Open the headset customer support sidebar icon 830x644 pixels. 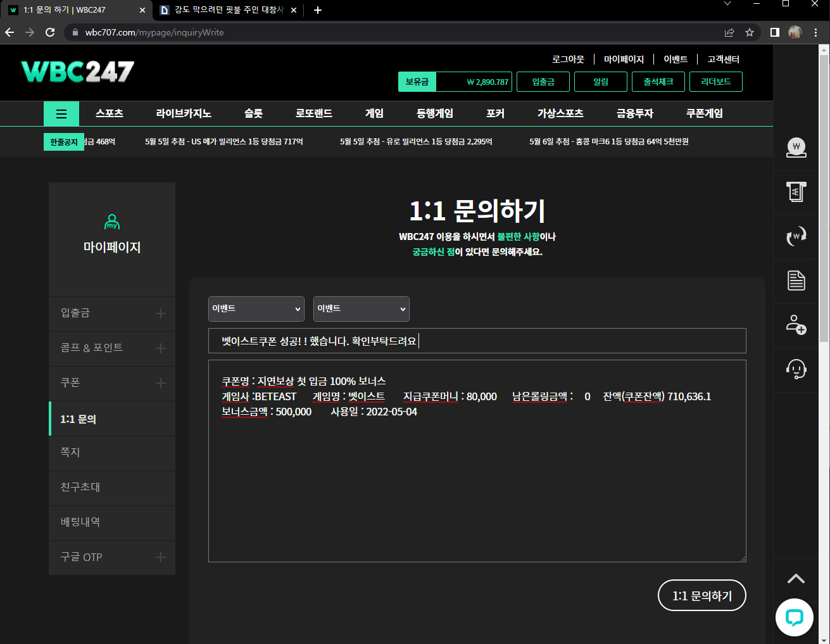tap(796, 369)
